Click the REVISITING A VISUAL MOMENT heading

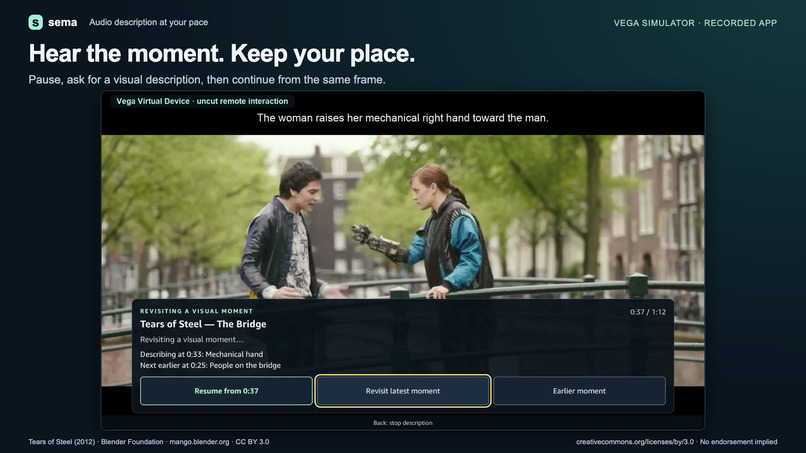click(196, 311)
